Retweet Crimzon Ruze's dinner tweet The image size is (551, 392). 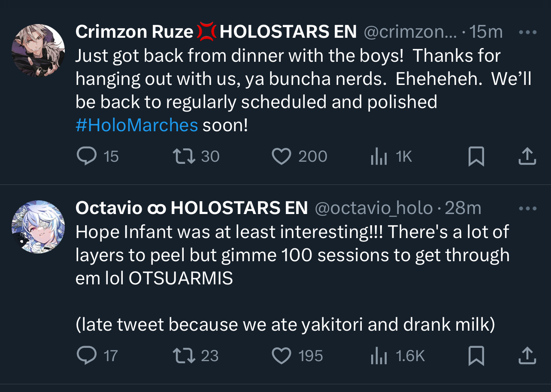coord(183,157)
